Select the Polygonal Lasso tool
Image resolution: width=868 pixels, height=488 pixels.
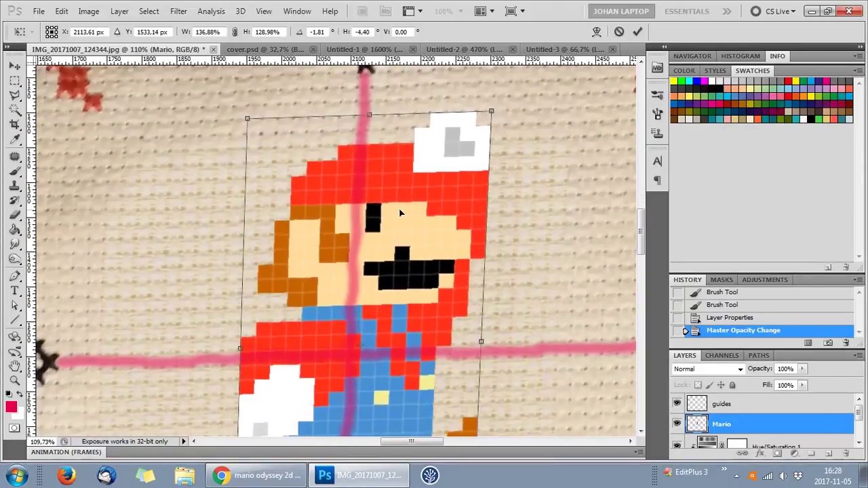15,96
